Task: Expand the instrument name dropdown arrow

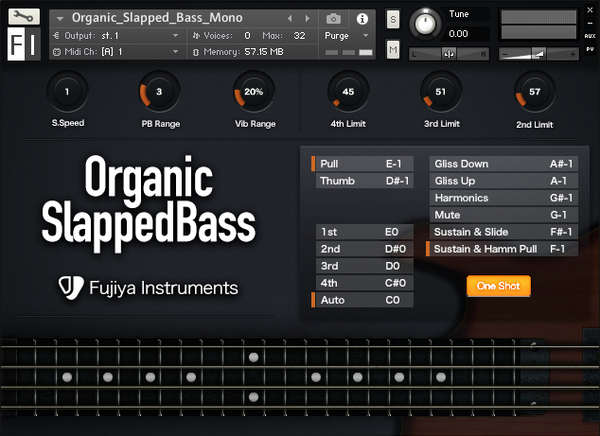Action: (x=60, y=18)
